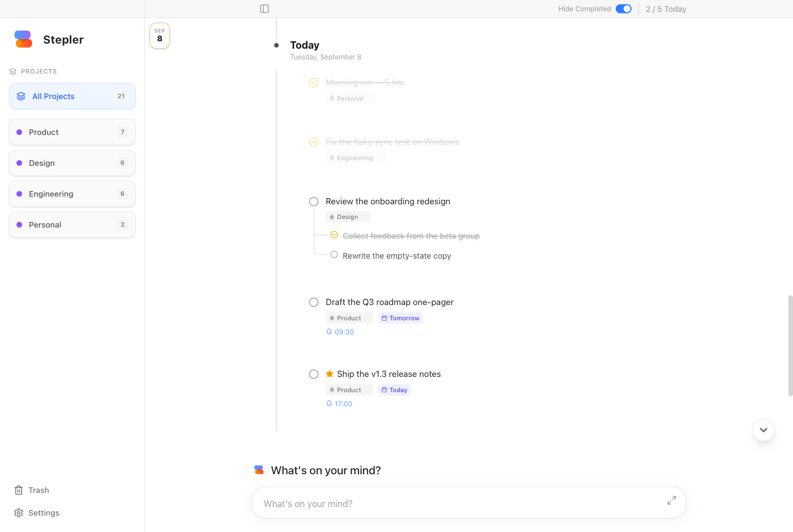This screenshot has width=793, height=532.
Task: Toggle Hide Completed switch
Action: click(x=624, y=9)
